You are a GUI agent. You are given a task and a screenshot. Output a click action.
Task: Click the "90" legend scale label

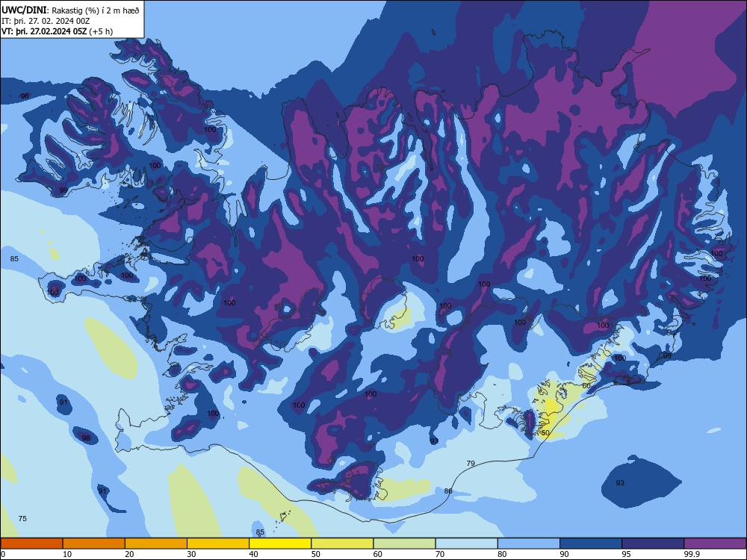click(564, 554)
